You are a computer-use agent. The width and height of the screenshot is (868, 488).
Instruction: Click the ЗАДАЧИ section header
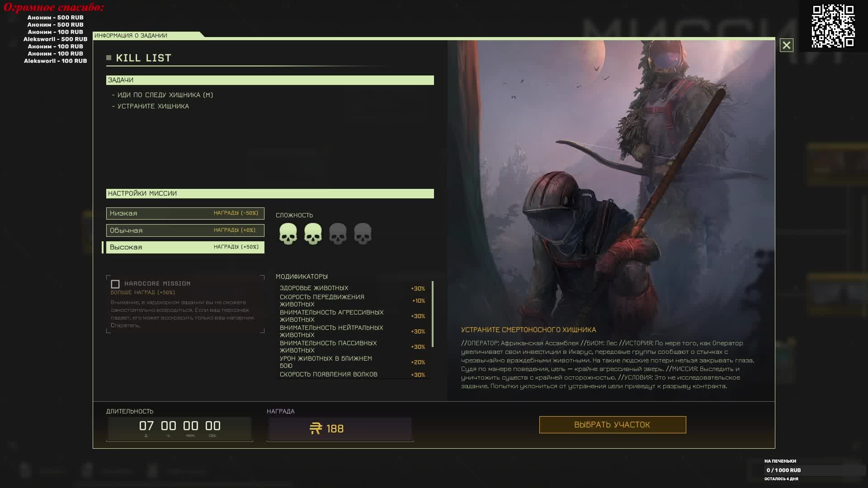pyautogui.click(x=269, y=80)
